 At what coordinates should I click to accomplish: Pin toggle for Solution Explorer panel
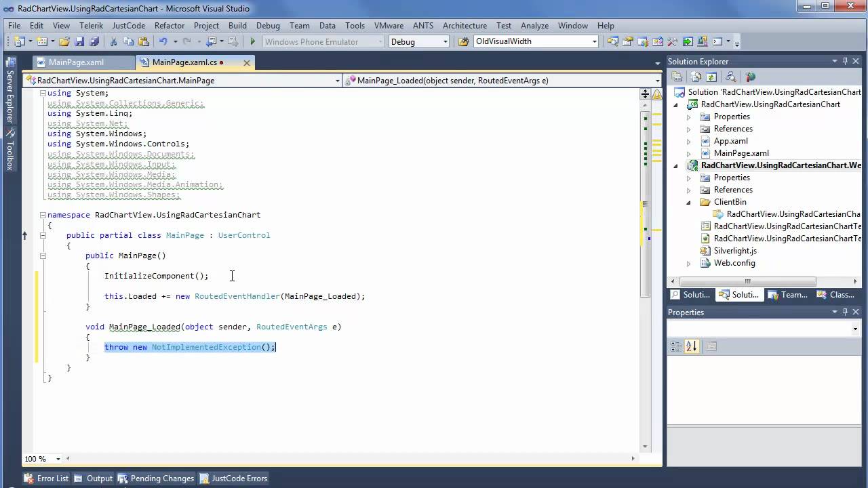pos(846,62)
